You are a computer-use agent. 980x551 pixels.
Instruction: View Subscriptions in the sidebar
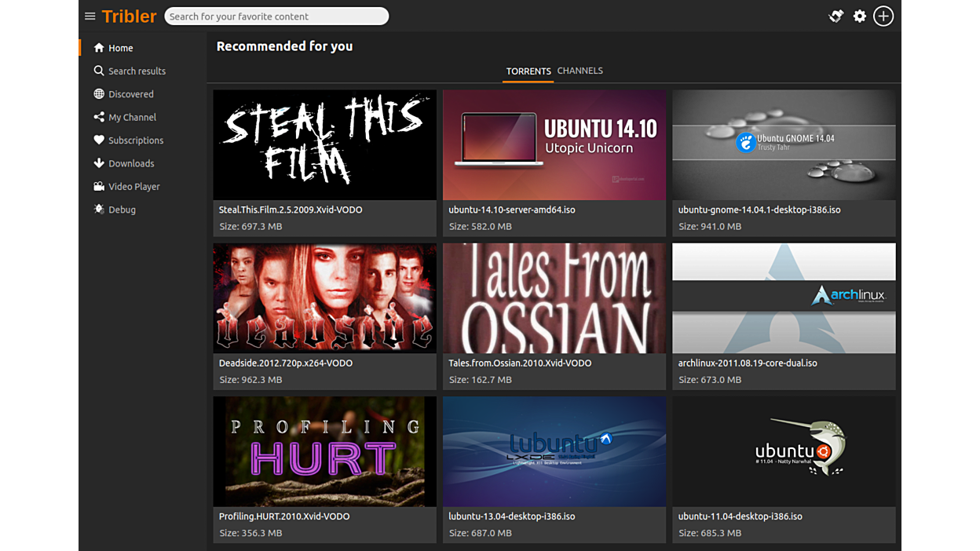coord(136,140)
